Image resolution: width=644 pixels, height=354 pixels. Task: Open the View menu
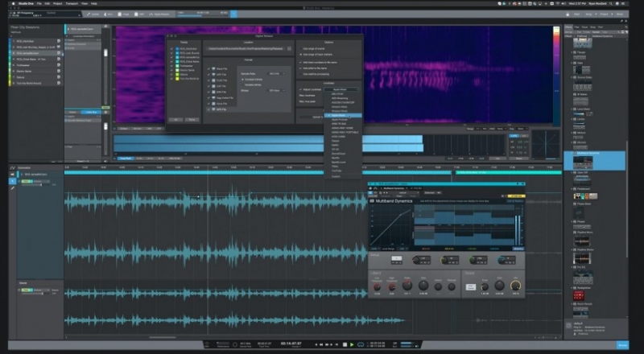(85, 3)
